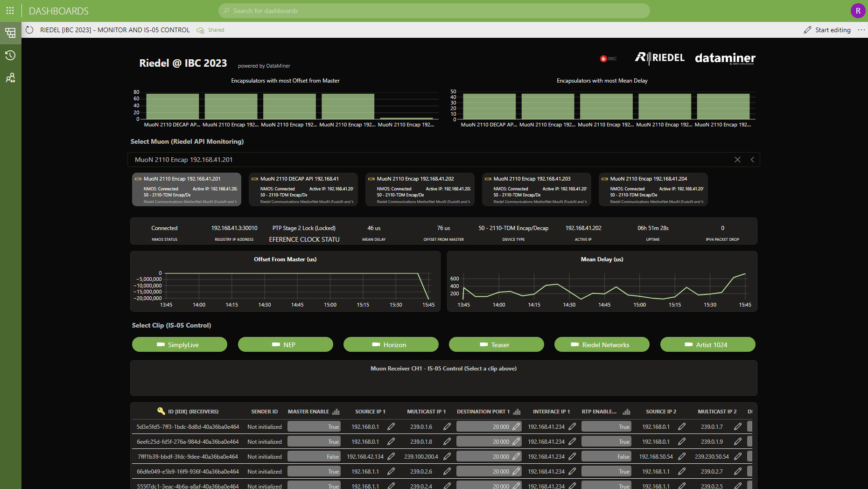Clear the selected Muon with X
This screenshot has width=868, height=489.
pyautogui.click(x=737, y=160)
